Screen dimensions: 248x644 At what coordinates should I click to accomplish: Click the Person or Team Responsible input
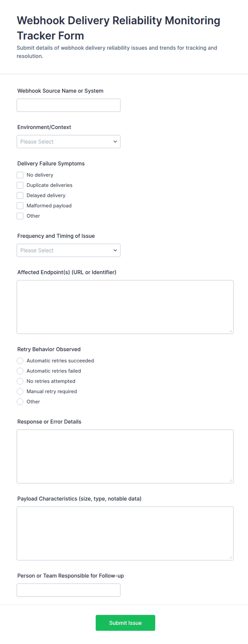pos(69,590)
